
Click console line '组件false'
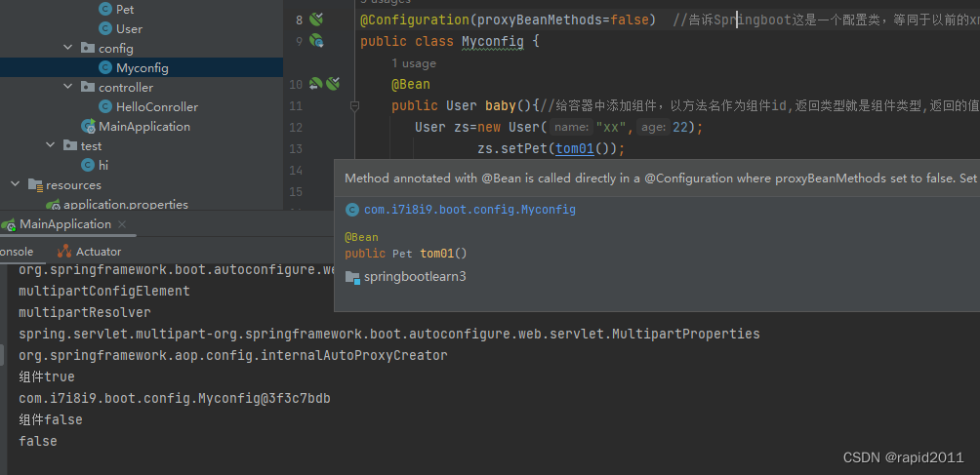click(50, 419)
